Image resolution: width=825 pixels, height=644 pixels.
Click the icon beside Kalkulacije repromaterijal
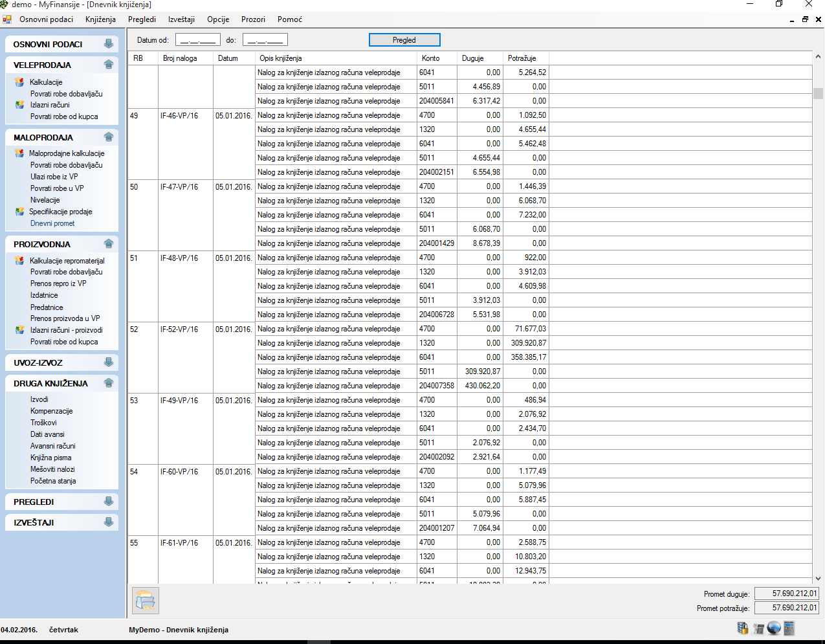tap(19, 261)
